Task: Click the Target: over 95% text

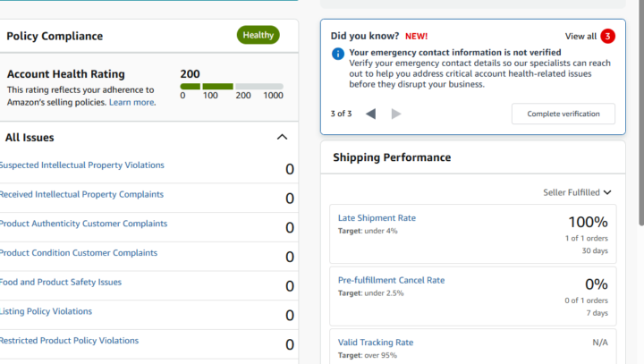Action: pyautogui.click(x=368, y=355)
